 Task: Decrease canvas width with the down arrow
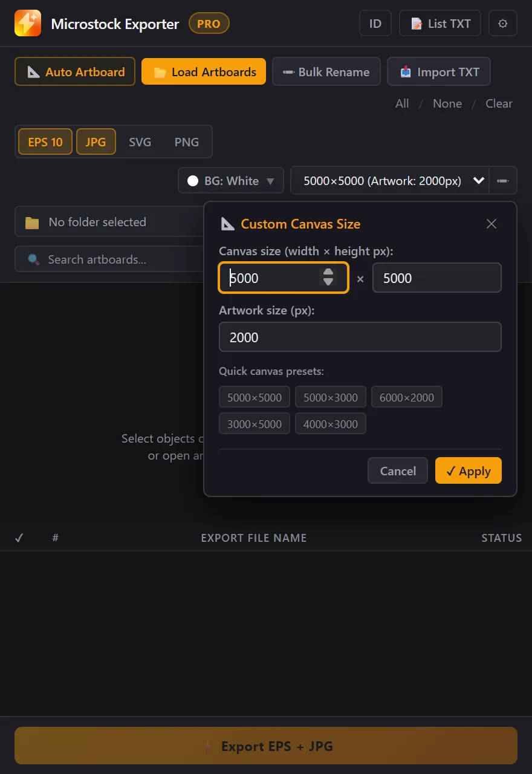coord(328,282)
